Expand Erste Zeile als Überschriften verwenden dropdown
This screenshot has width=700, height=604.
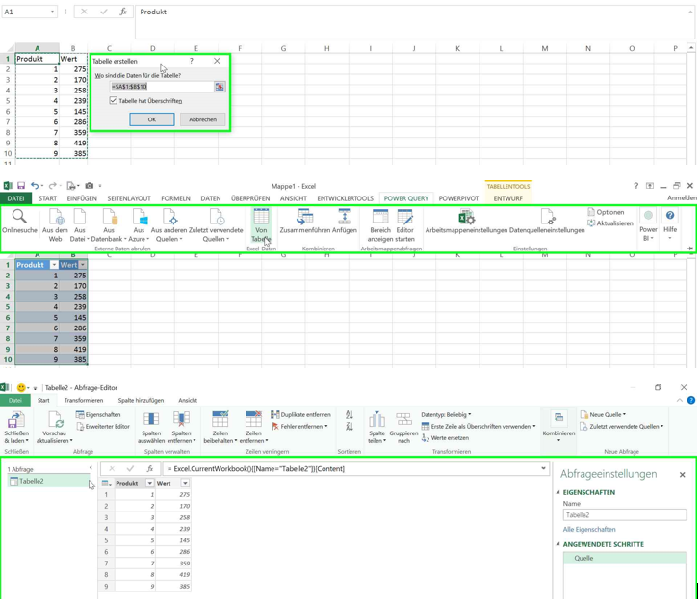pyautogui.click(x=534, y=427)
